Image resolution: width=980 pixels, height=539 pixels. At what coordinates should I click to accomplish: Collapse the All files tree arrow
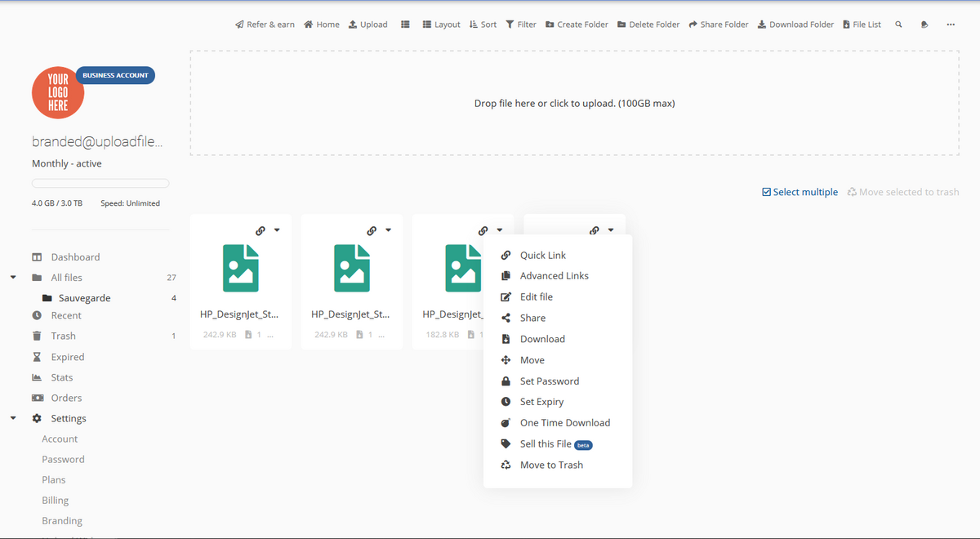tap(13, 278)
